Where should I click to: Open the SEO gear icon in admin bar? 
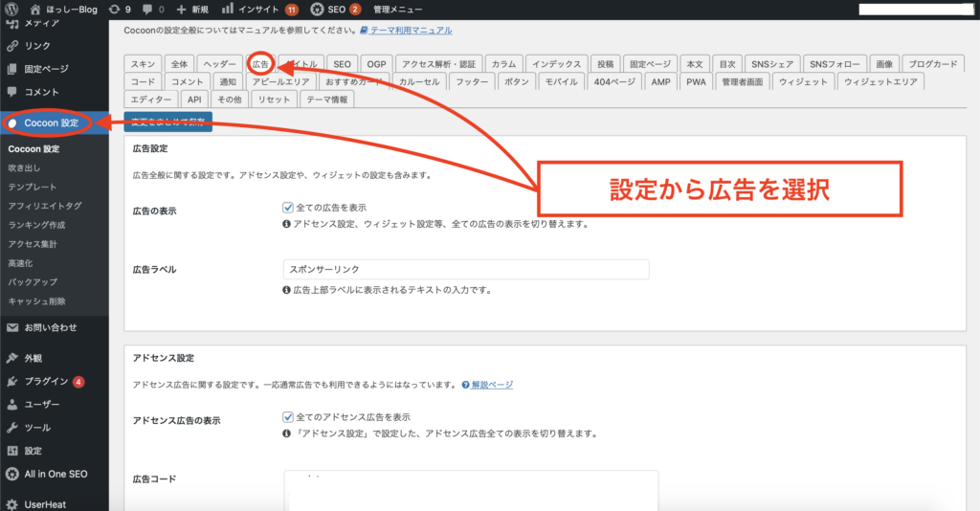317,10
